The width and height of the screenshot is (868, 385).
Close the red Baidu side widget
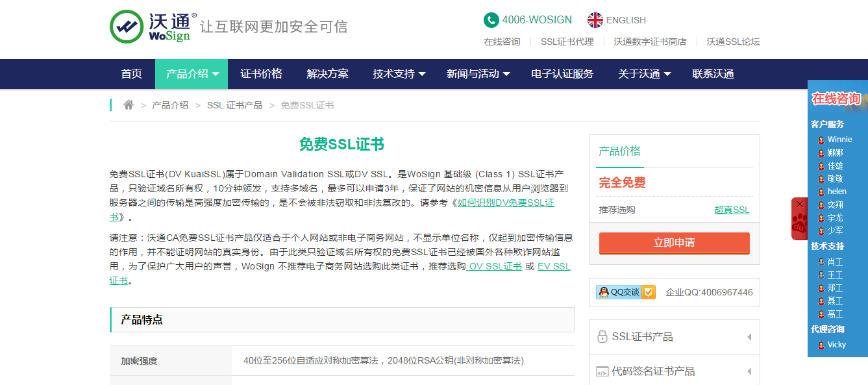(x=800, y=204)
